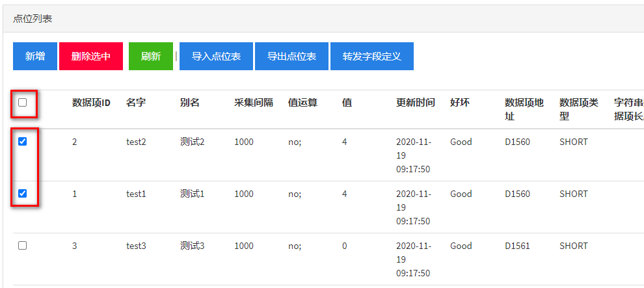Uncheck the checkbox for test2 row
The image size is (644, 288).
(x=23, y=142)
